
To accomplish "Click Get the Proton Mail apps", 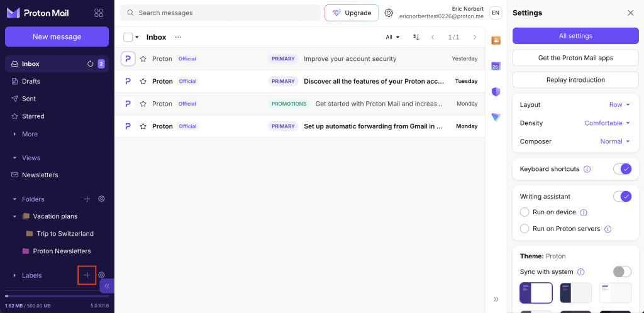I will pyautogui.click(x=575, y=58).
